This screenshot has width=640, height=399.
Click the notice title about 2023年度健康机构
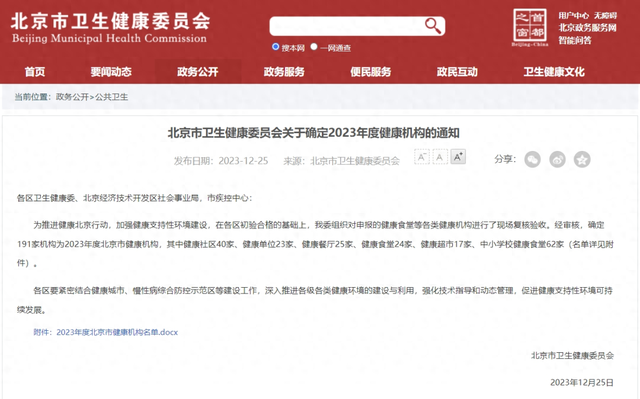[313, 133]
